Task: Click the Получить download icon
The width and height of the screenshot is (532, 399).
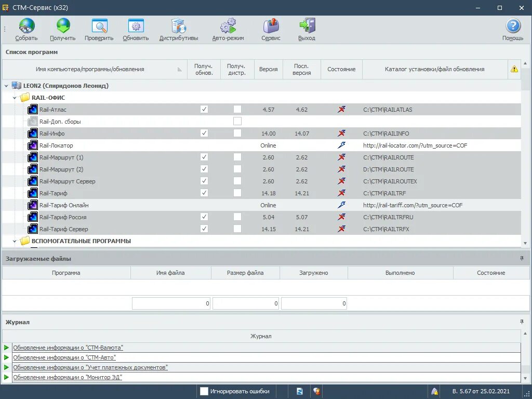Action: [x=63, y=26]
